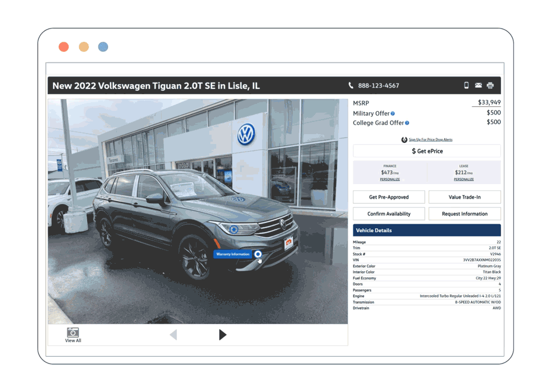Click the Engine description value
This screenshot has width=551, height=392.
460,296
